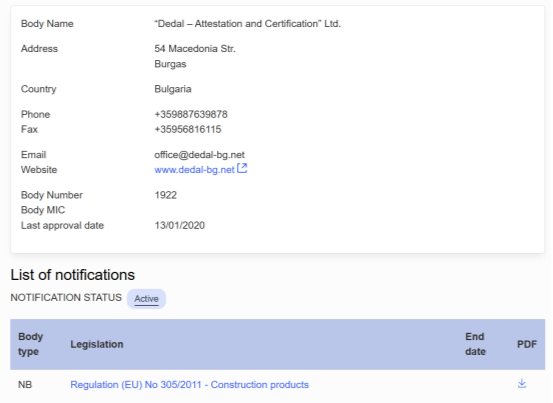
Task: Select the fax number +35956816115
Action: [x=188, y=129]
